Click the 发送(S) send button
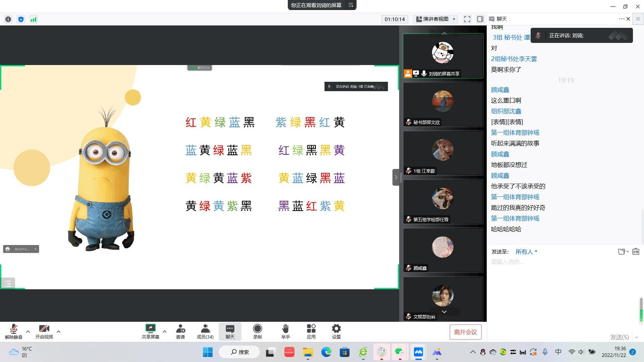Screen dimensions: 644x362 point(619,337)
